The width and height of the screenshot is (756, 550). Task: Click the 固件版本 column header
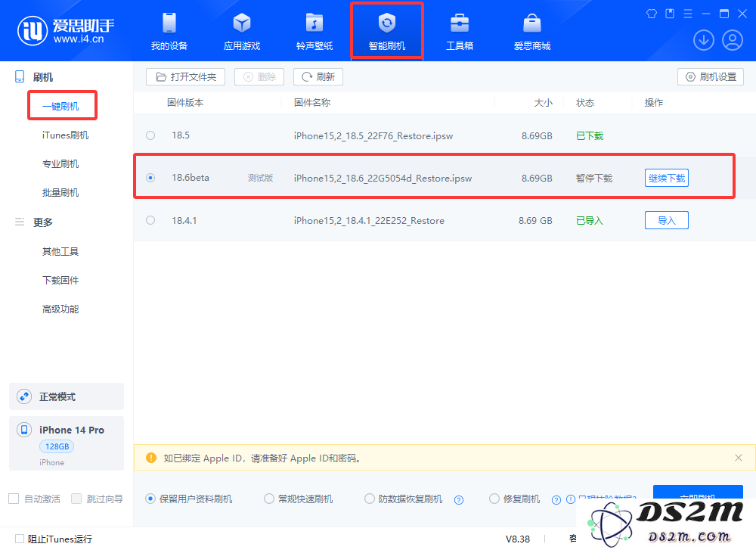[x=185, y=103]
